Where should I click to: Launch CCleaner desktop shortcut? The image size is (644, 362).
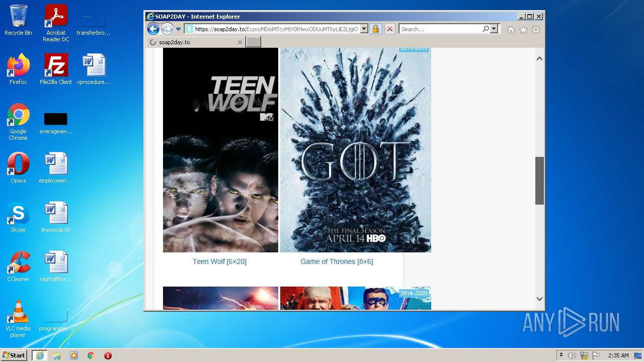click(18, 266)
